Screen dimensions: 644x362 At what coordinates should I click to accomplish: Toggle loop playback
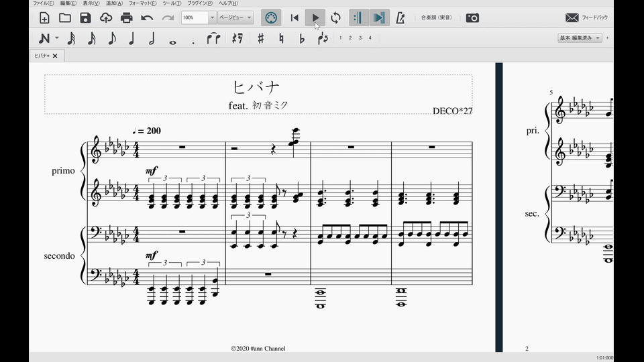[x=335, y=17]
